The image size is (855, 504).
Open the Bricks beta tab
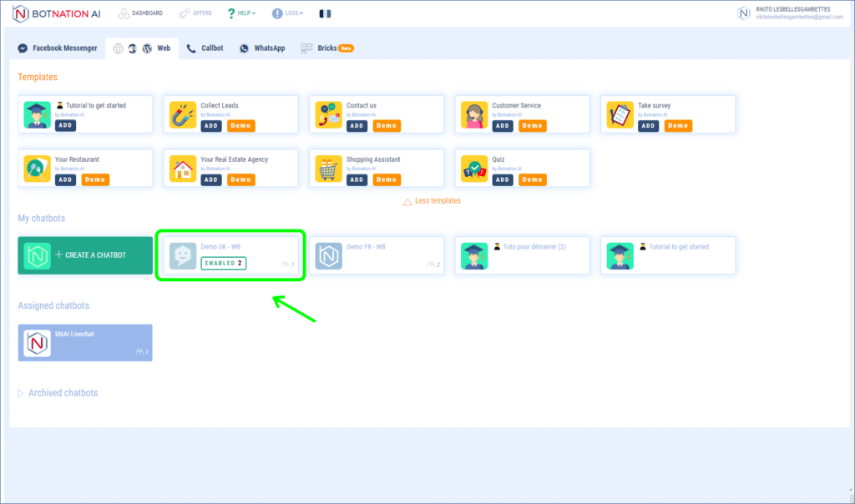pyautogui.click(x=326, y=48)
